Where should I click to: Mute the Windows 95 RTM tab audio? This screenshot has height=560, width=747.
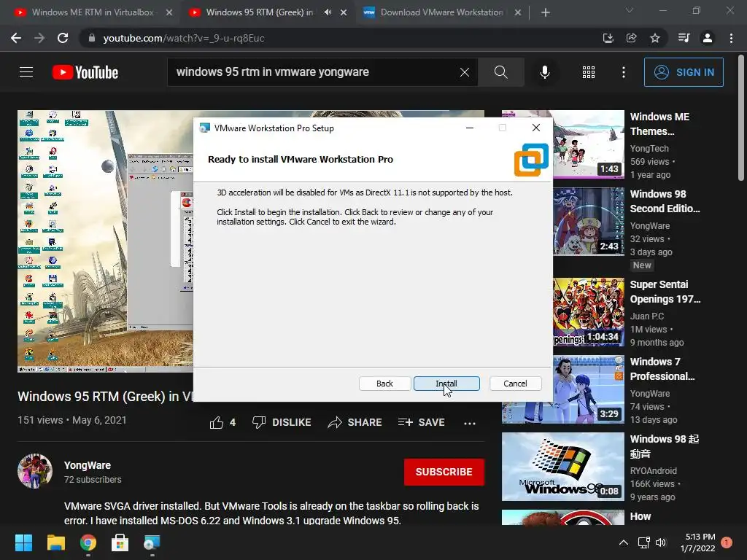(x=328, y=12)
